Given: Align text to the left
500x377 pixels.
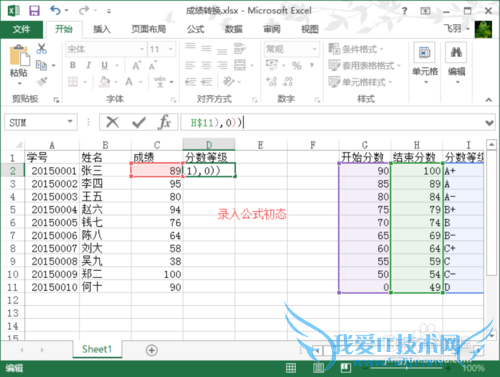Looking at the screenshot, I should (x=191, y=65).
